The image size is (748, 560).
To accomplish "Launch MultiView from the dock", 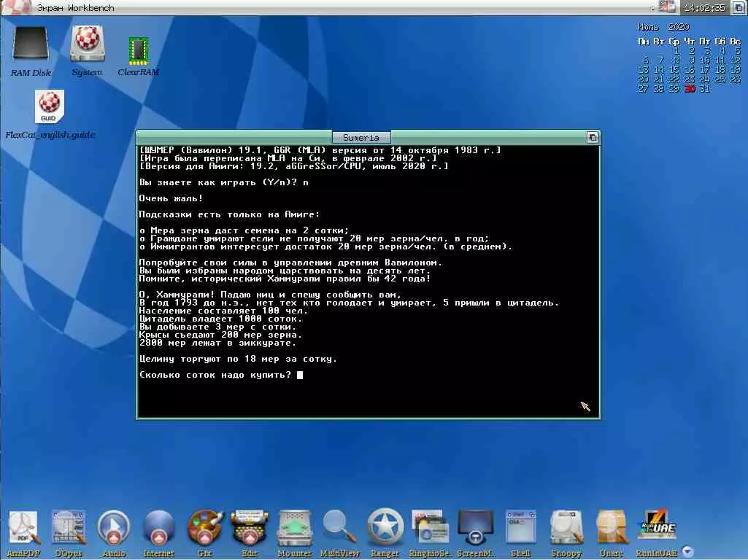I will [x=339, y=526].
